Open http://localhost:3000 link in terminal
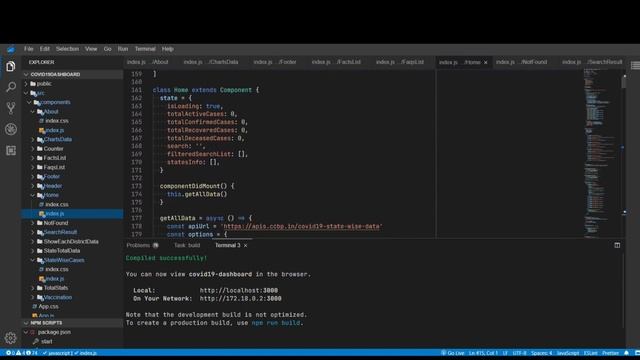 [x=239, y=291]
